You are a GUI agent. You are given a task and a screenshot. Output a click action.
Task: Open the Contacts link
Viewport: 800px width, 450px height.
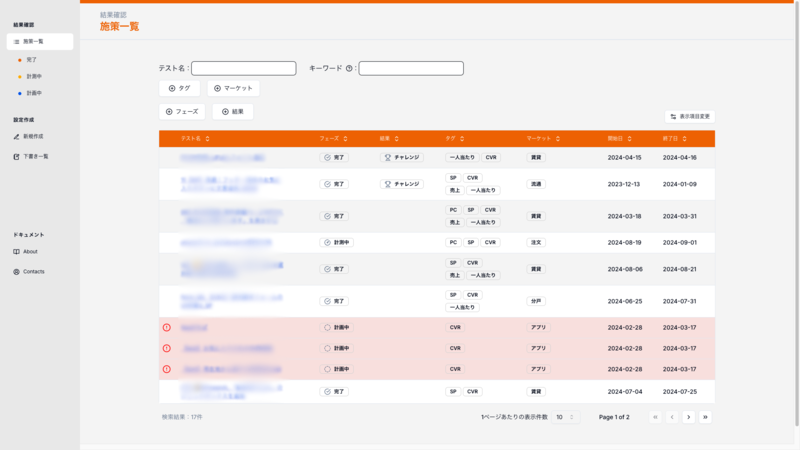click(33, 272)
